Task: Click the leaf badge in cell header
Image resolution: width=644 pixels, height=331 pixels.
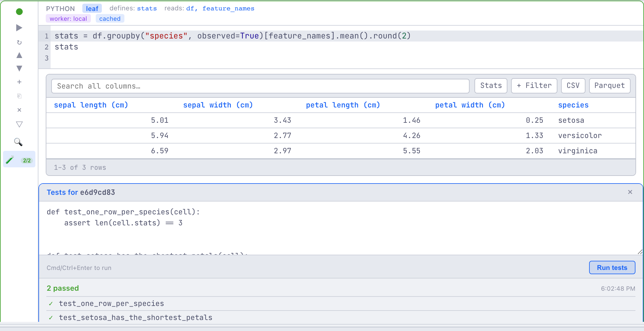Action: tap(92, 9)
